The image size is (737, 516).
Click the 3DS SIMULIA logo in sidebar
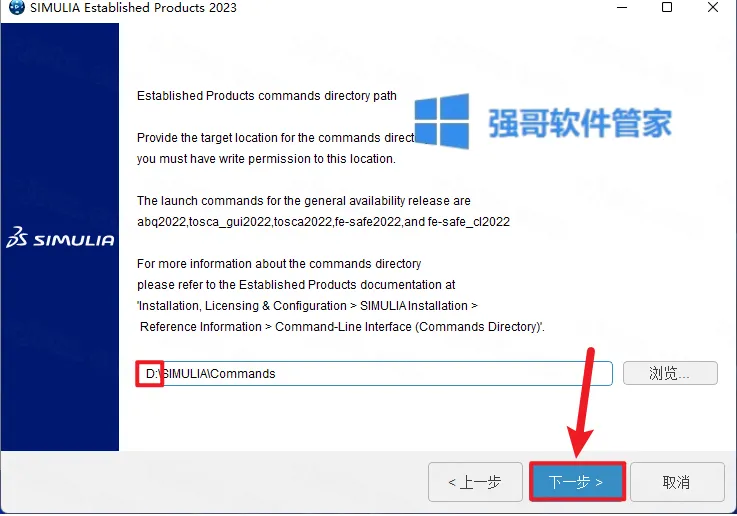[60, 238]
